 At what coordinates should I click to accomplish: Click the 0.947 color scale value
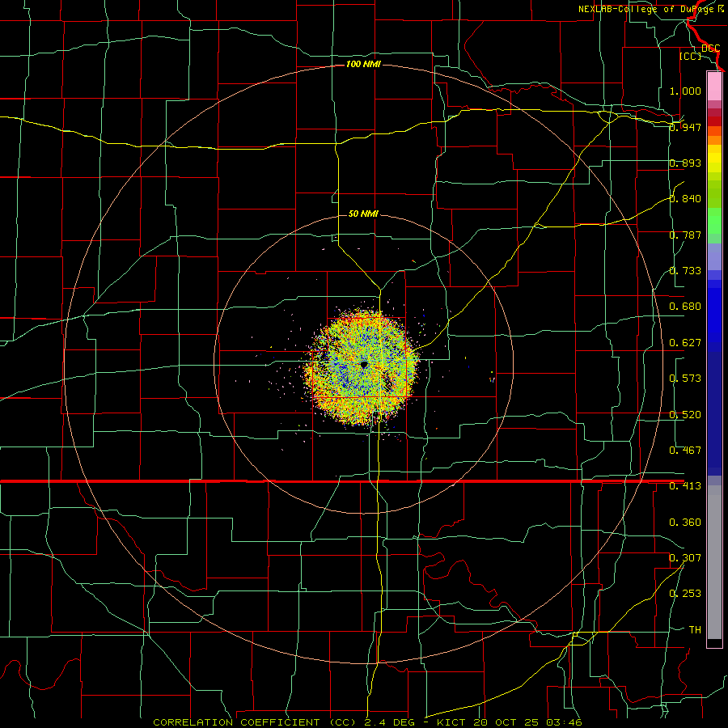click(x=685, y=127)
